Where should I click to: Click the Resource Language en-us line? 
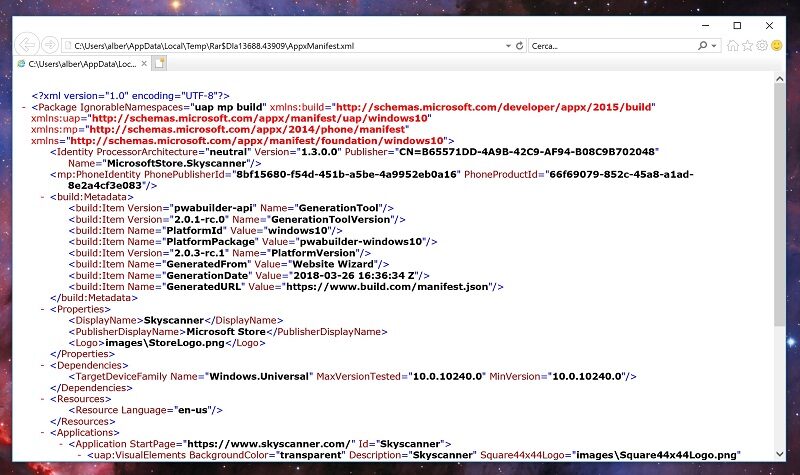point(146,410)
